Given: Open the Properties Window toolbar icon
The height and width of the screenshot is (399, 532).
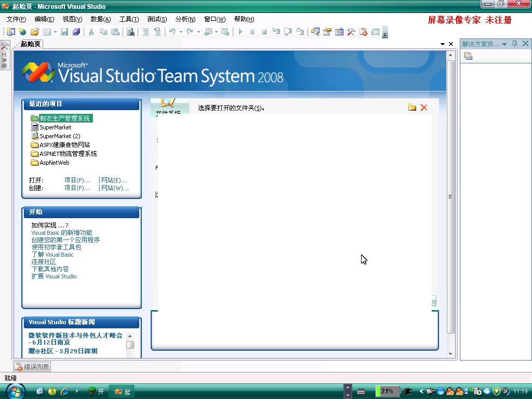Looking at the screenshot, I should click(327, 32).
